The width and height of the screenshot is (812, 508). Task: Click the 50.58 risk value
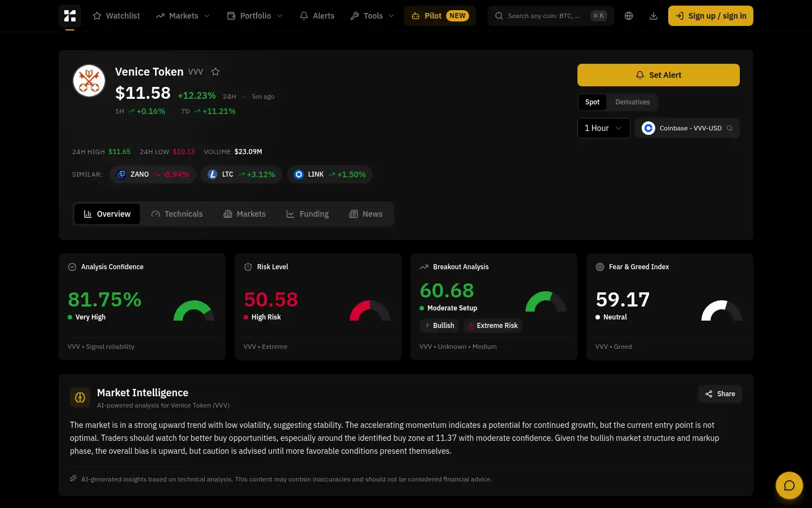coord(271,299)
